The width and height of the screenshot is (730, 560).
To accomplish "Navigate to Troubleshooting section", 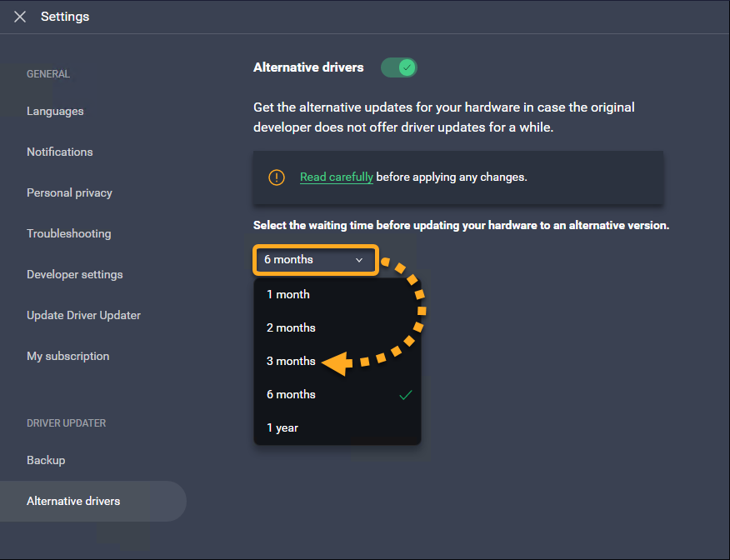I will (x=68, y=233).
